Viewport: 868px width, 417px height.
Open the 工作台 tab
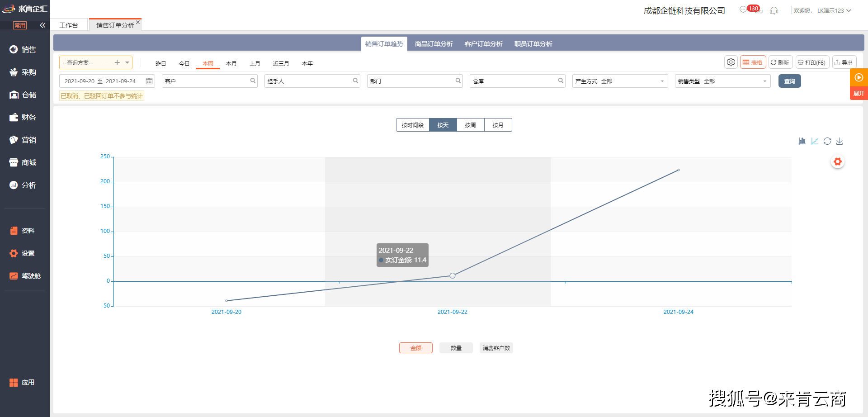(69, 25)
